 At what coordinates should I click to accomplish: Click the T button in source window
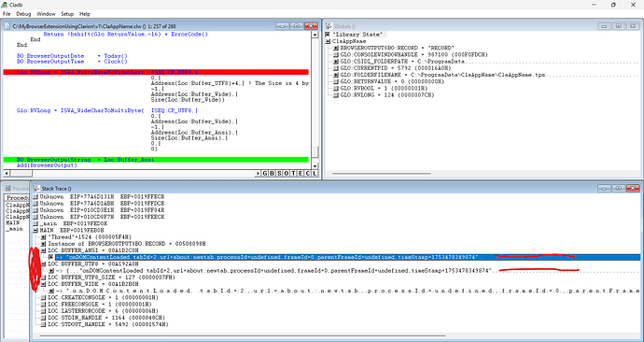click(293, 174)
